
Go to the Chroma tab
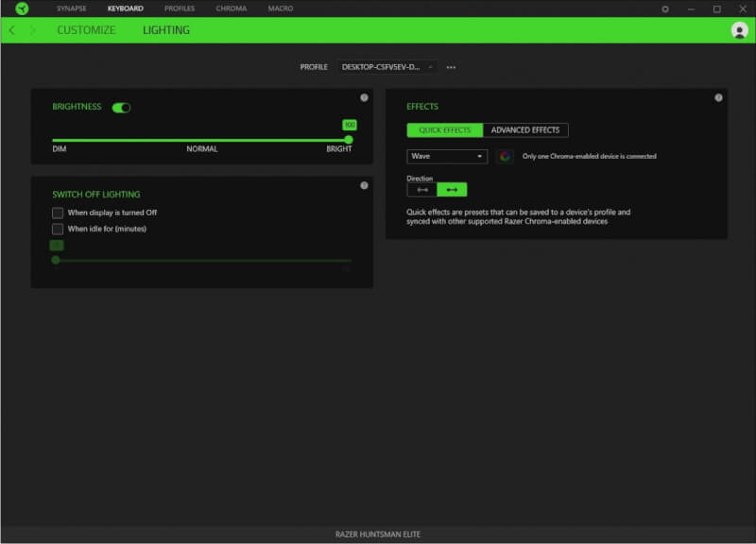point(231,8)
